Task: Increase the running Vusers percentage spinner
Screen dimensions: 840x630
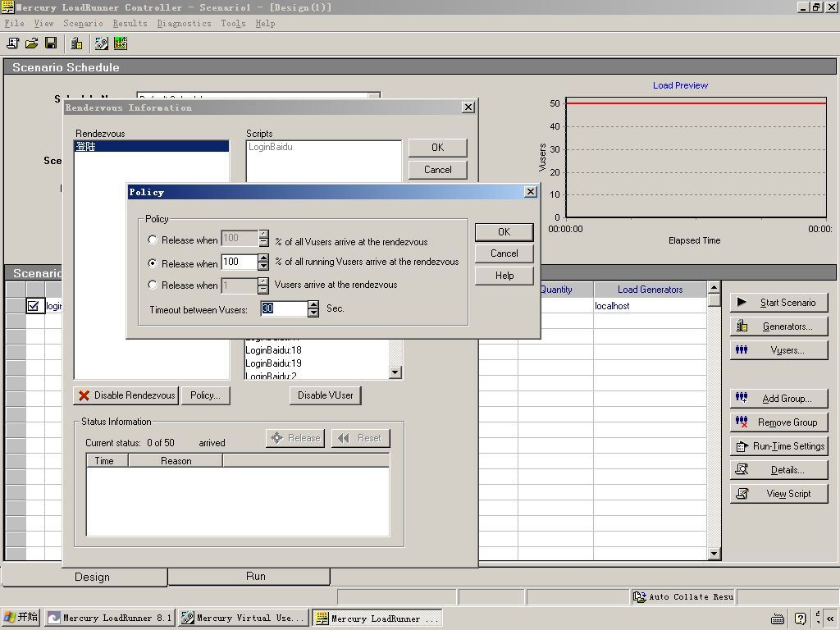Action: 263,258
